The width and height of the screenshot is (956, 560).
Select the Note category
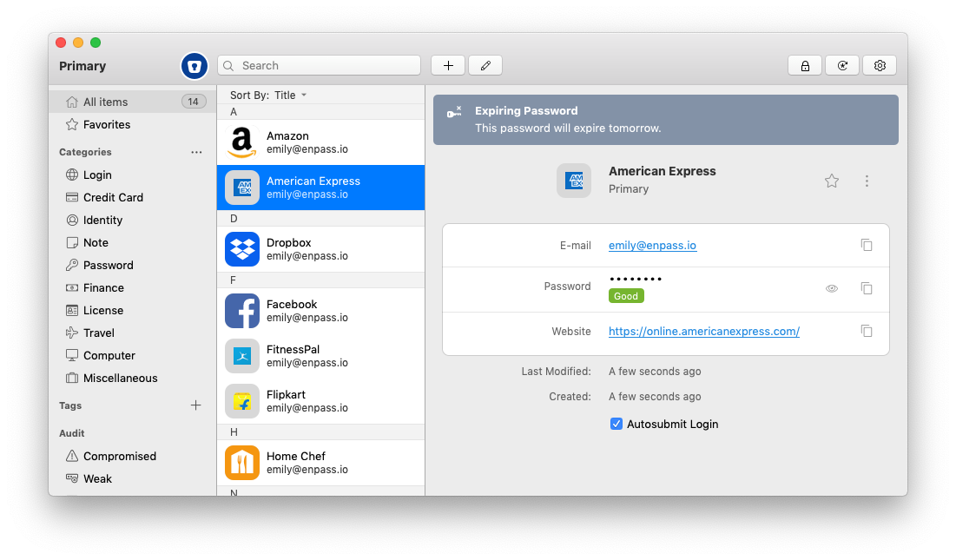click(x=132, y=242)
